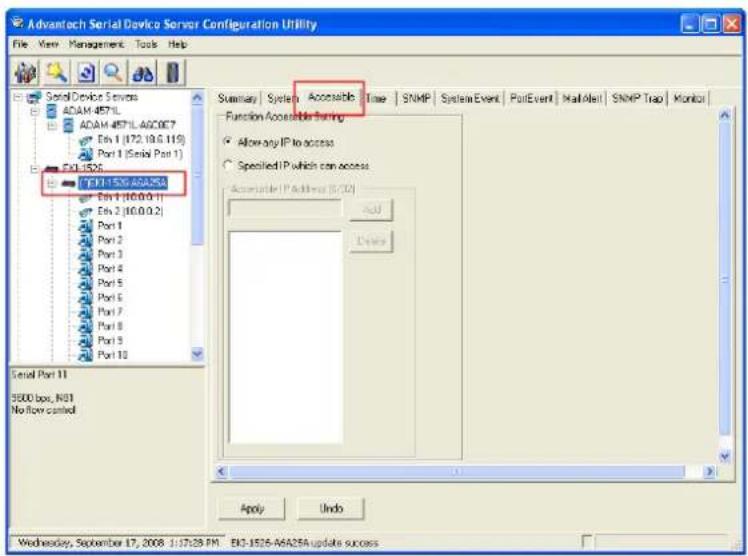Click the device tree scroll down arrow
Image resolution: width=748 pixels, height=556 pixels.
point(197,354)
